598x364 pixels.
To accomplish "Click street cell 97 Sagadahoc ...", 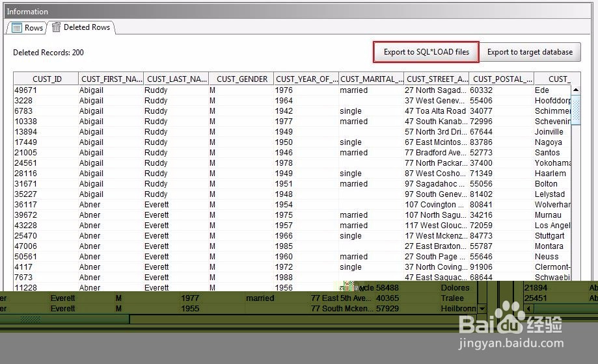I will (436, 184).
